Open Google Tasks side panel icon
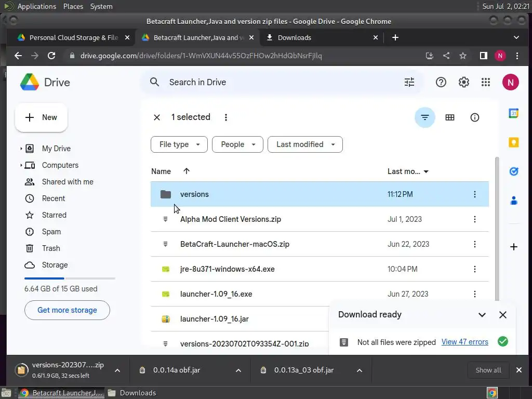 point(514,171)
